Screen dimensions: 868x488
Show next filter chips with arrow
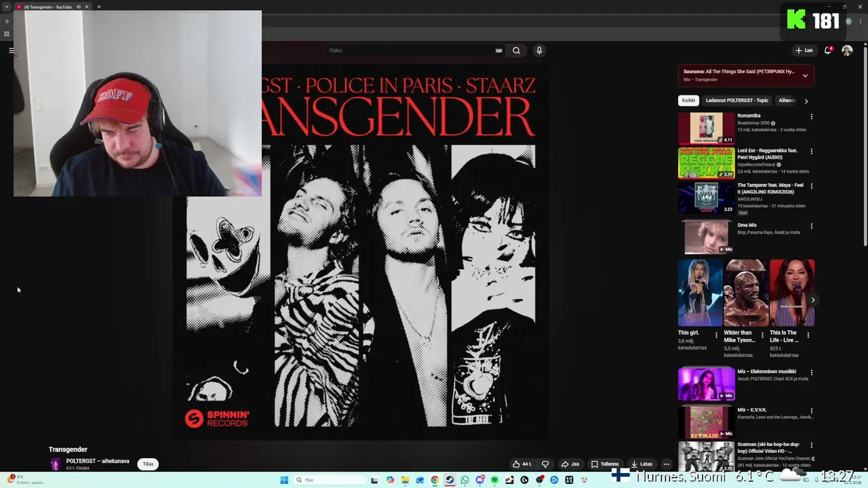pos(806,101)
